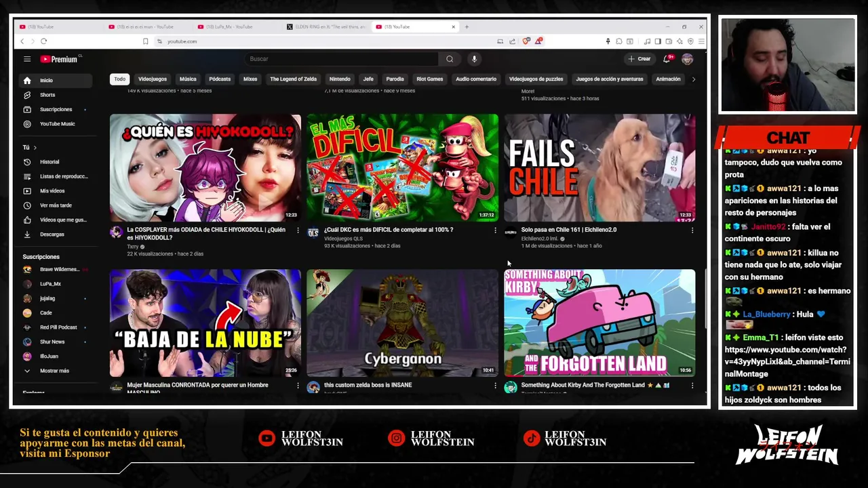Open El más difícil DKC thumbnail
The width and height of the screenshot is (868, 488).
[402, 168]
